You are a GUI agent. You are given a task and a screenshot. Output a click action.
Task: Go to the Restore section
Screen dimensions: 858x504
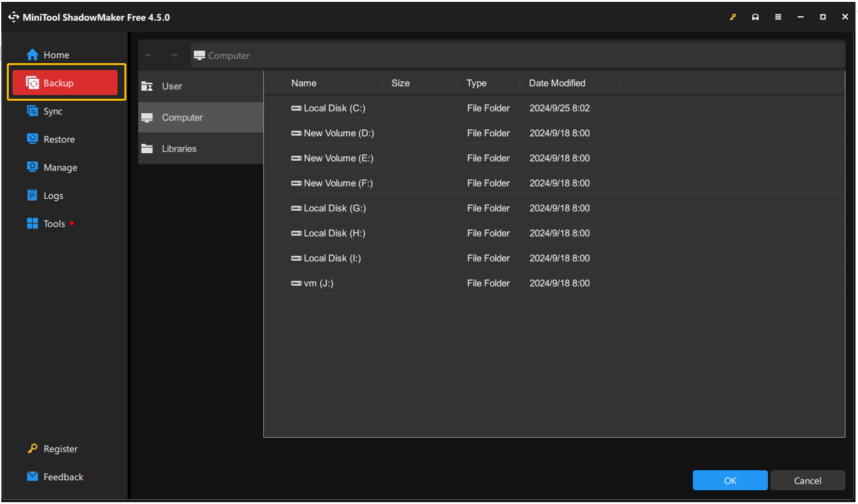(x=59, y=139)
